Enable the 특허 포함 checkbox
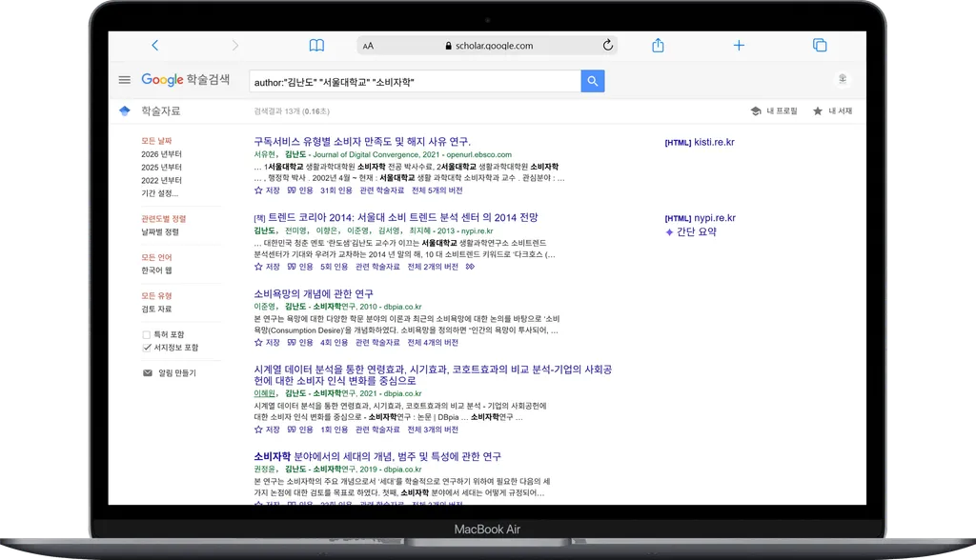Screen dimensions: 976x560 [146, 334]
